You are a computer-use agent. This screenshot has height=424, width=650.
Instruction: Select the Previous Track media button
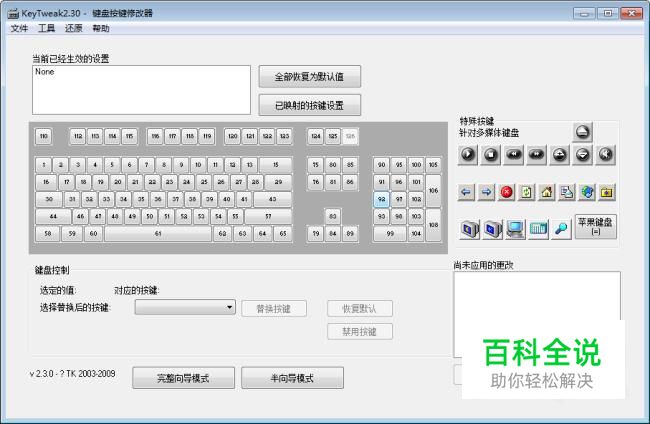tap(513, 155)
